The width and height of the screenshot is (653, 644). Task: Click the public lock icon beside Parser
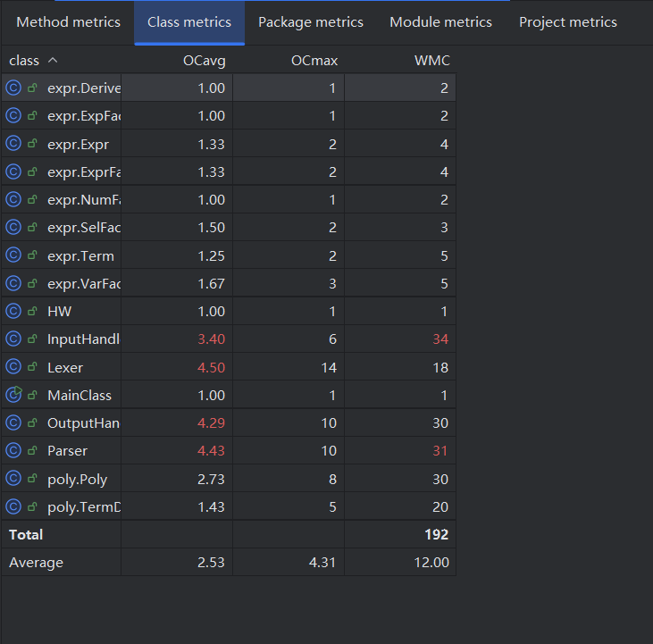click(32, 450)
